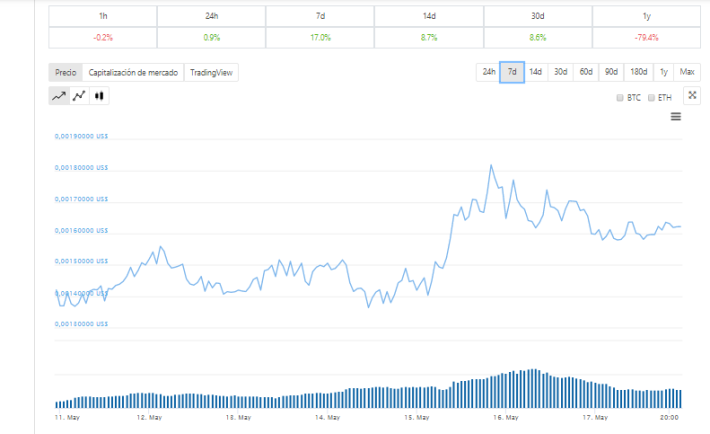Click the 0,00150000 US$ axis label
This screenshot has height=434, width=710.
tap(82, 261)
